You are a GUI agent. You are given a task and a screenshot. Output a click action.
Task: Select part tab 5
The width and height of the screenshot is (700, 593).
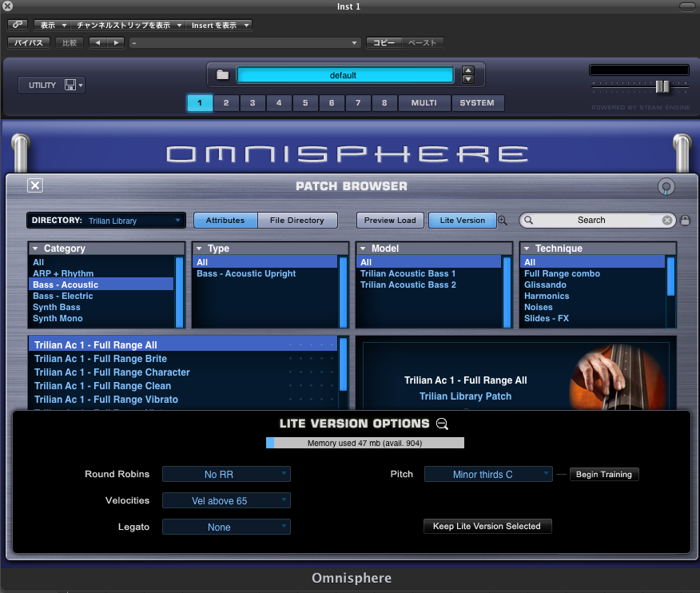pos(305,103)
